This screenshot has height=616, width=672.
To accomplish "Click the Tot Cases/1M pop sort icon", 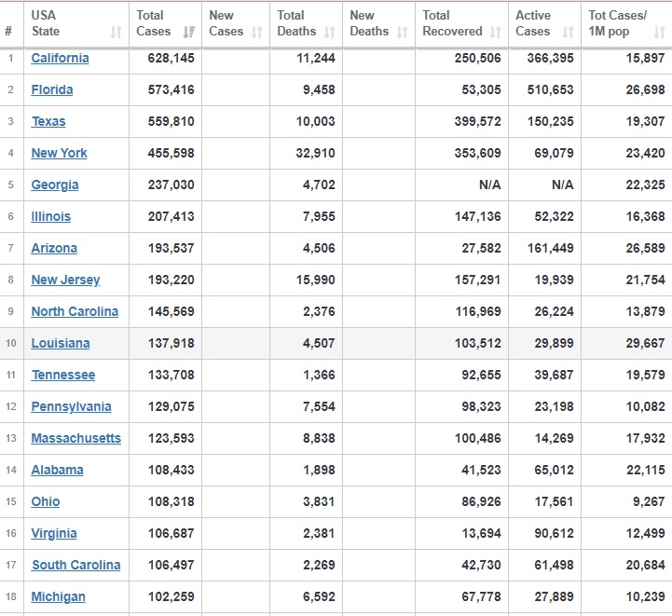I will click(659, 33).
